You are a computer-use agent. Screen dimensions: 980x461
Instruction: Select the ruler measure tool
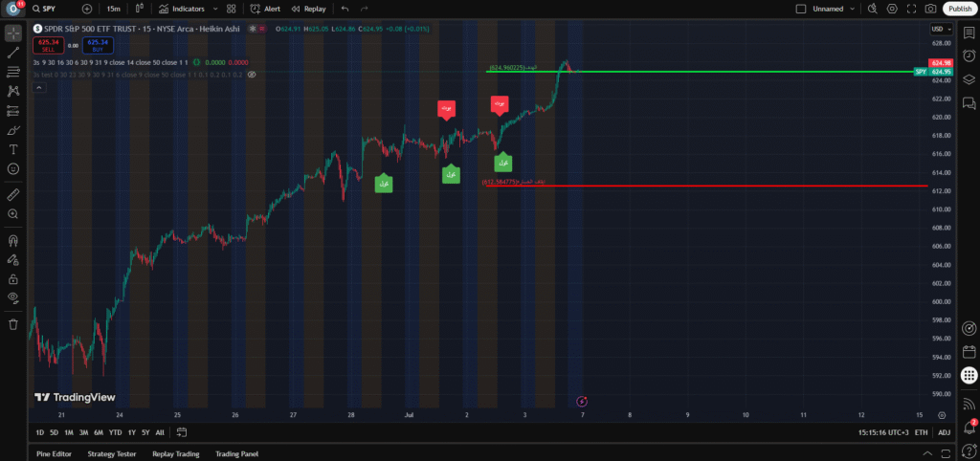[13, 195]
